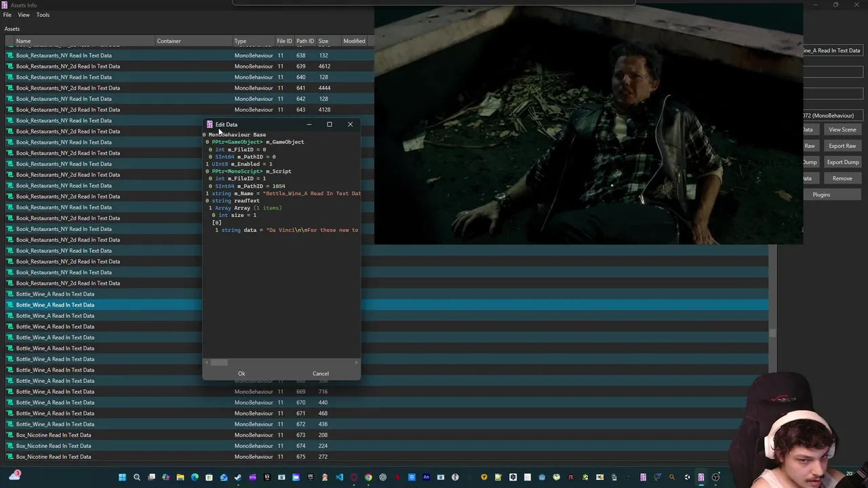The height and width of the screenshot is (488, 868).
Task: Select the Assets tab
Action: (12, 28)
